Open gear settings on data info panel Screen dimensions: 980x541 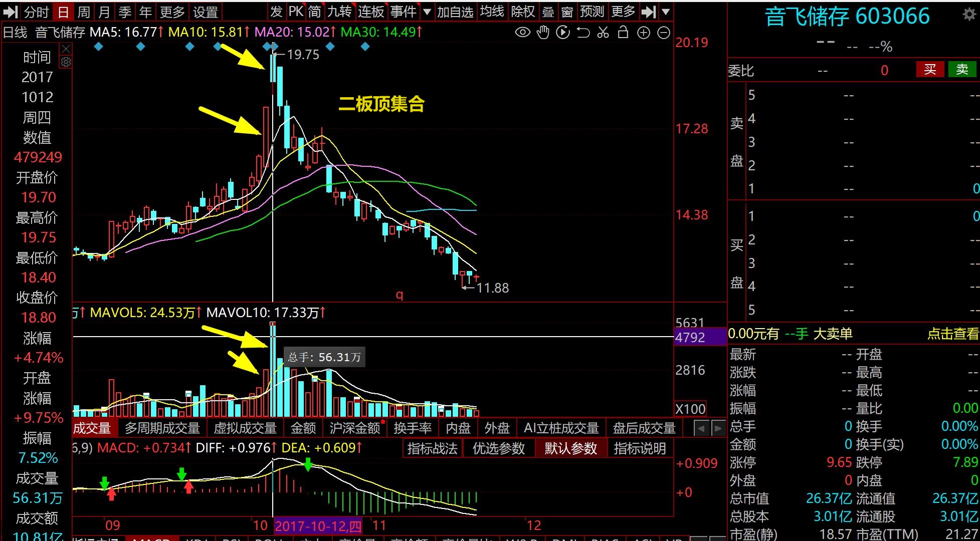tap(66, 62)
